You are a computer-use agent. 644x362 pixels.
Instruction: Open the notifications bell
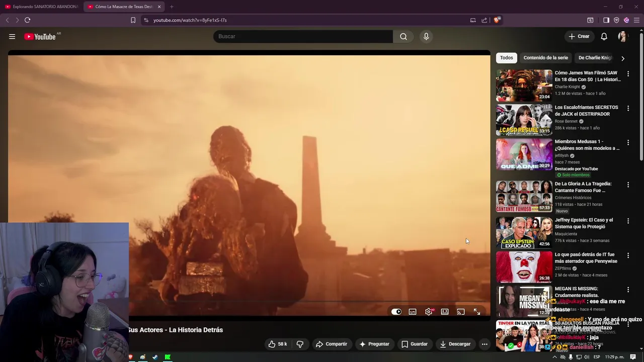coord(604,36)
